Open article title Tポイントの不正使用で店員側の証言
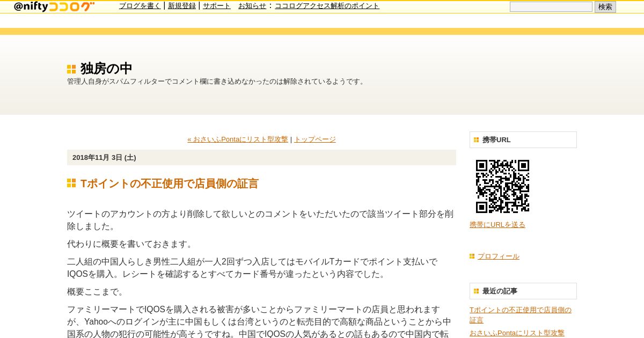This screenshot has height=338, width=644. click(170, 183)
